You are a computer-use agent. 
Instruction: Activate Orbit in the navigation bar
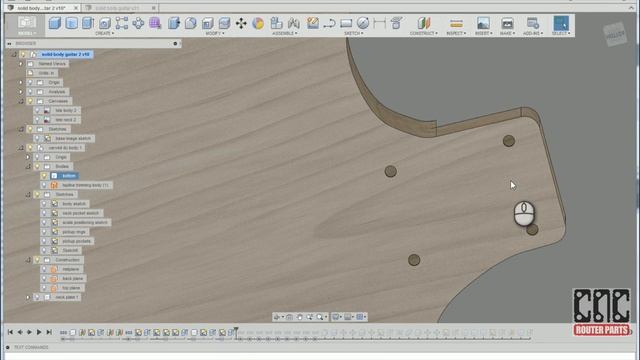(x=277, y=317)
